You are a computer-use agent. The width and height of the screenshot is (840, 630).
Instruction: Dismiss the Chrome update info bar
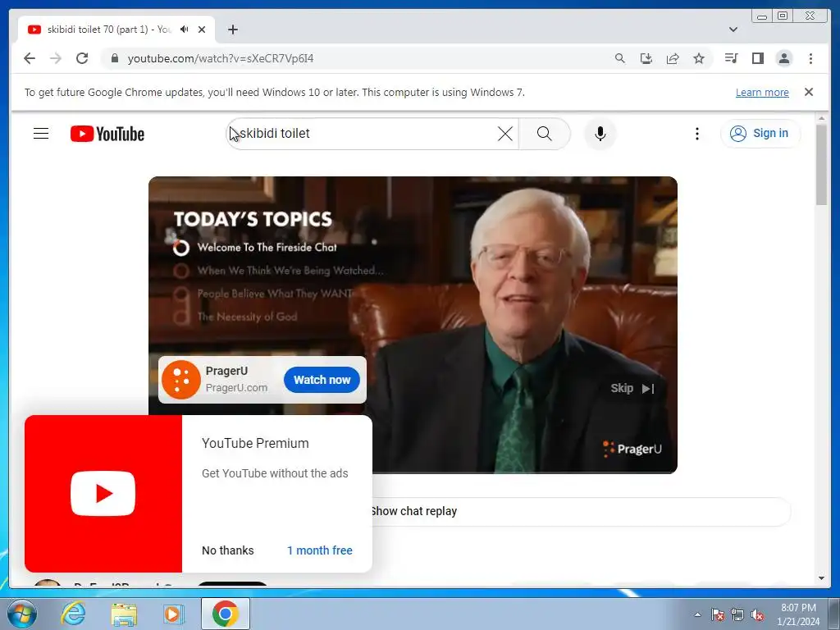click(808, 92)
